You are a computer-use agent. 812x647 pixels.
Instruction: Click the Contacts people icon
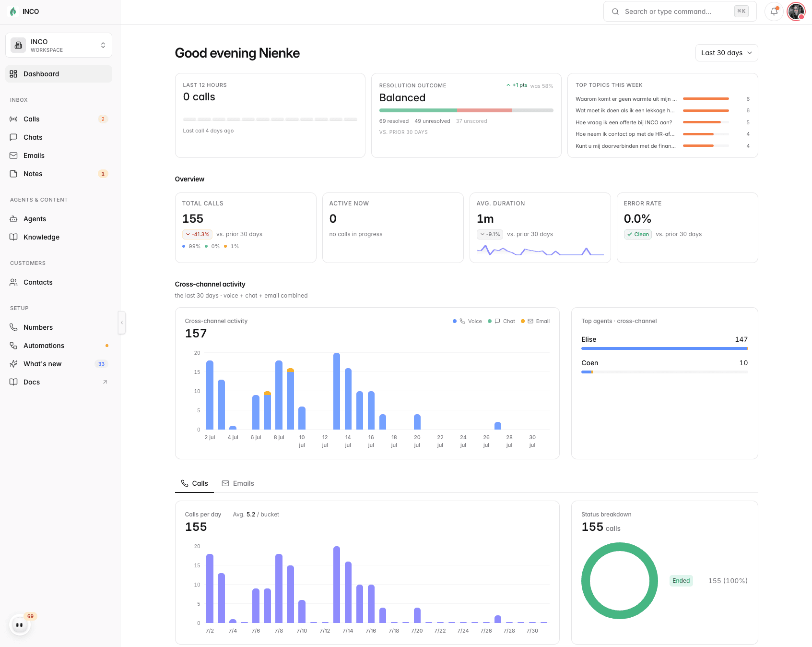click(13, 282)
